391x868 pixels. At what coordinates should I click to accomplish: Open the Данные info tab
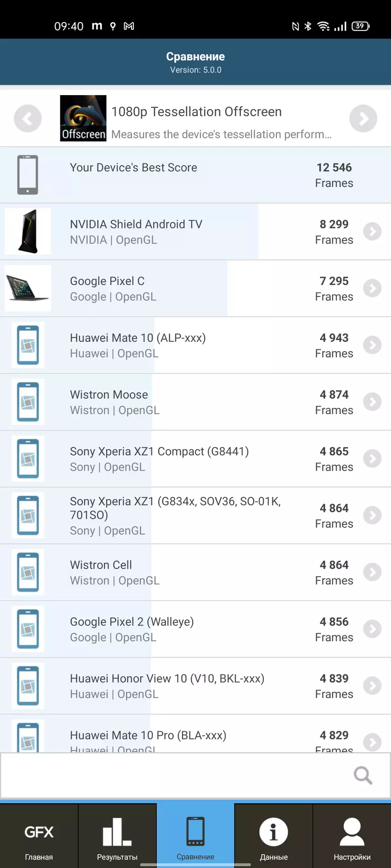pos(274,836)
